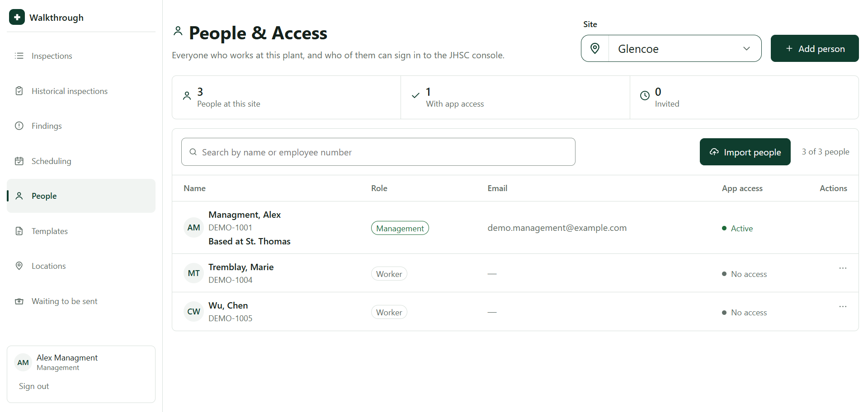This screenshot has width=868, height=412.
Task: Open actions menu for Tremblay, Marie
Action: 843,268
